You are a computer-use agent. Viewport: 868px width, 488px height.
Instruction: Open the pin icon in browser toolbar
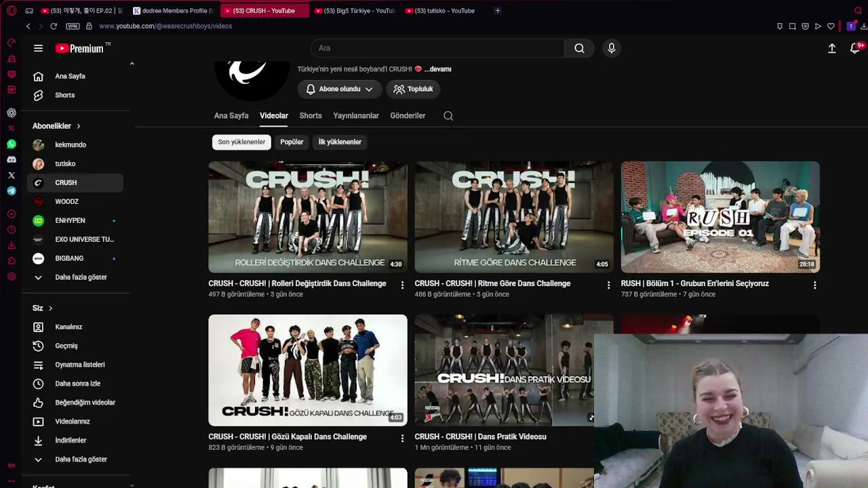coord(780,26)
